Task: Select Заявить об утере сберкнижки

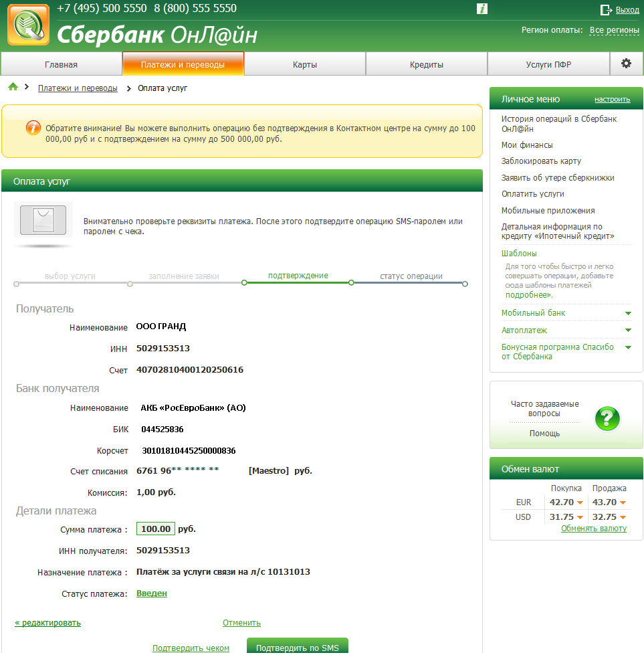Action: 558,177
